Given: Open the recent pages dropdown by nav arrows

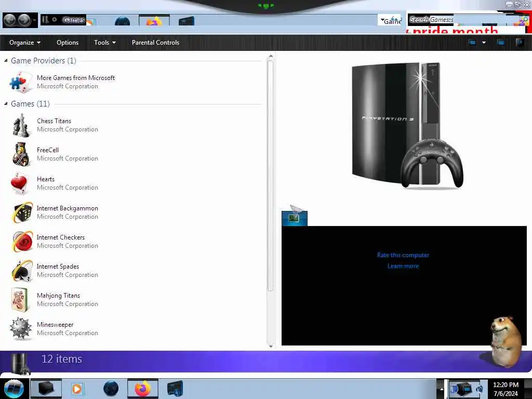Looking at the screenshot, I should [x=35, y=21].
